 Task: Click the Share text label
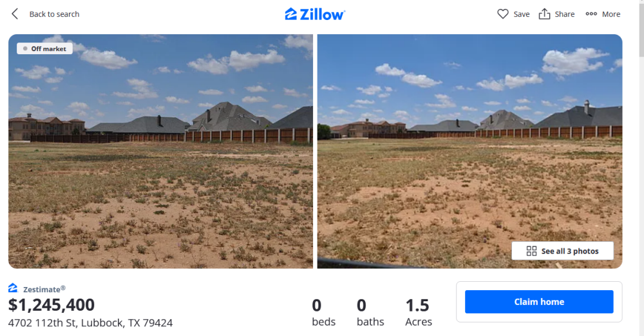point(565,14)
